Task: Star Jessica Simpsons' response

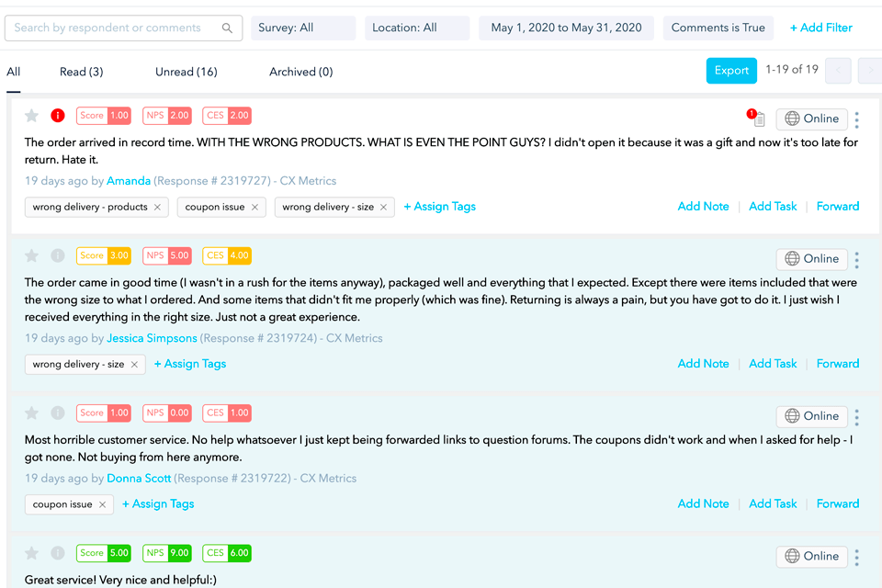Action: click(31, 256)
